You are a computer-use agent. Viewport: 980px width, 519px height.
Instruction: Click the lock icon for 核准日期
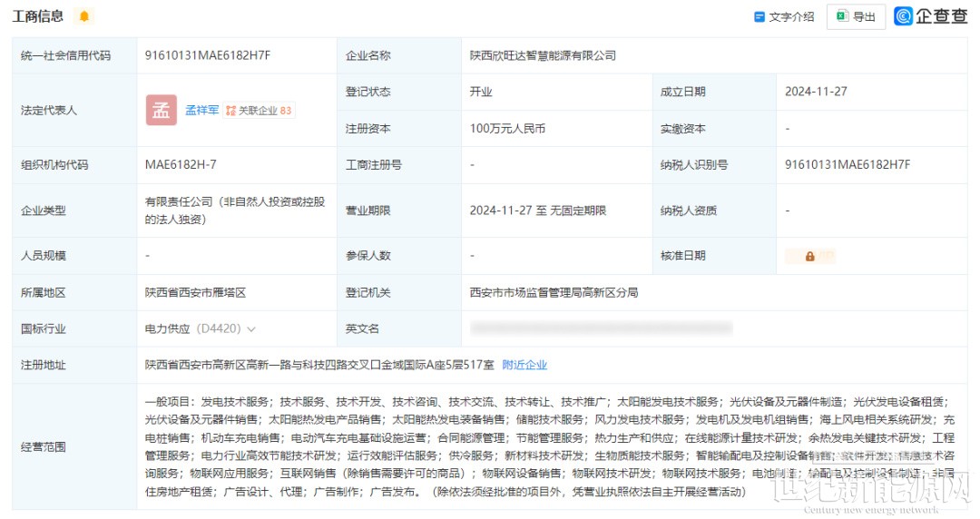tap(809, 256)
